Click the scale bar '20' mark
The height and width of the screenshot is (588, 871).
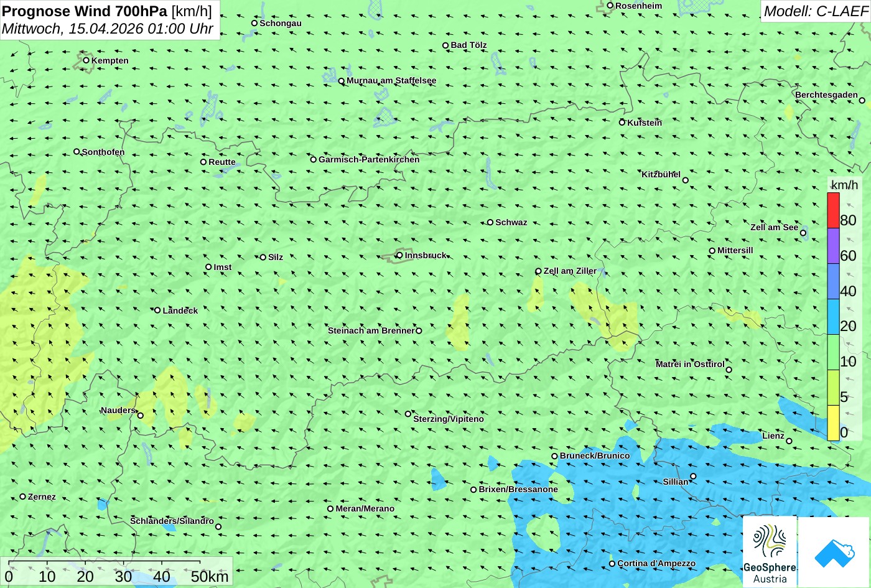(85, 577)
